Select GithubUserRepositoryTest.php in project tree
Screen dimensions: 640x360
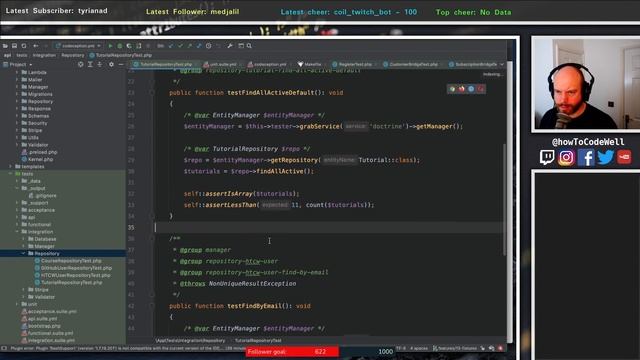click(73, 268)
